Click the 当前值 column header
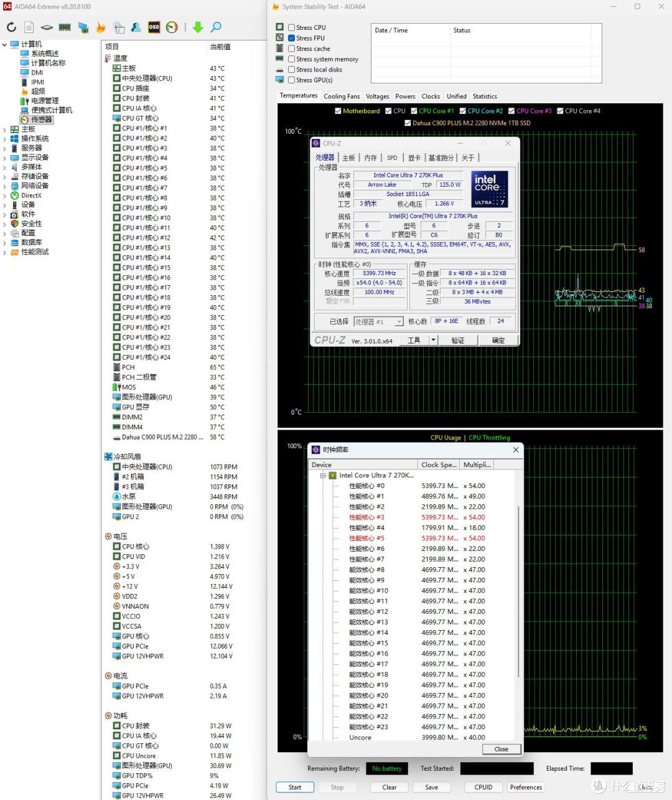The image size is (672, 800). [220, 47]
